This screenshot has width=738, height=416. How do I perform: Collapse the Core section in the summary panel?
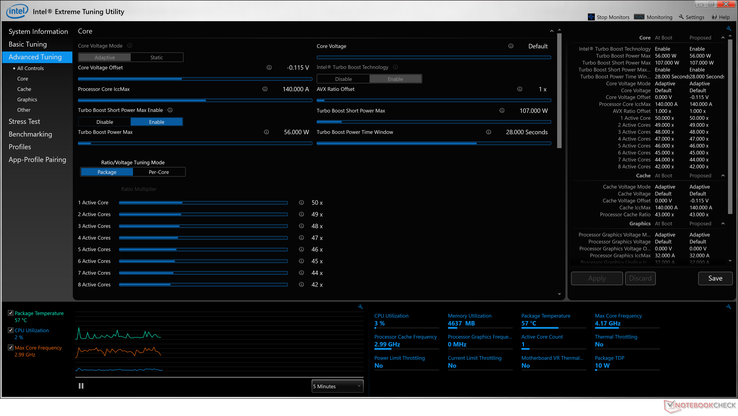tap(723, 38)
